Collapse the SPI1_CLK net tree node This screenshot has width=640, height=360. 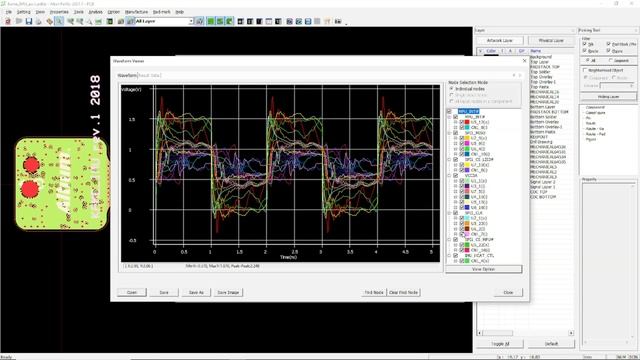point(450,213)
